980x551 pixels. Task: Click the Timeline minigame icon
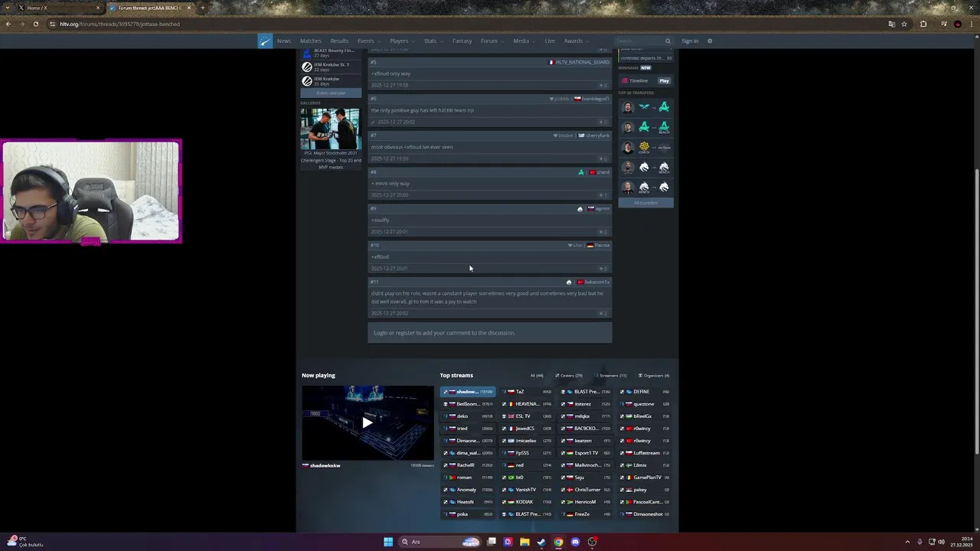625,80
